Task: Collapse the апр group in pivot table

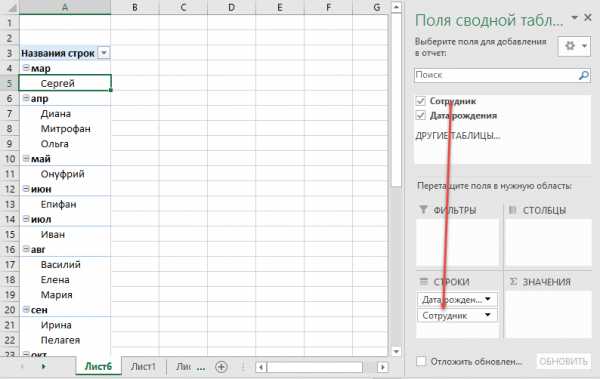Action: coord(26,98)
